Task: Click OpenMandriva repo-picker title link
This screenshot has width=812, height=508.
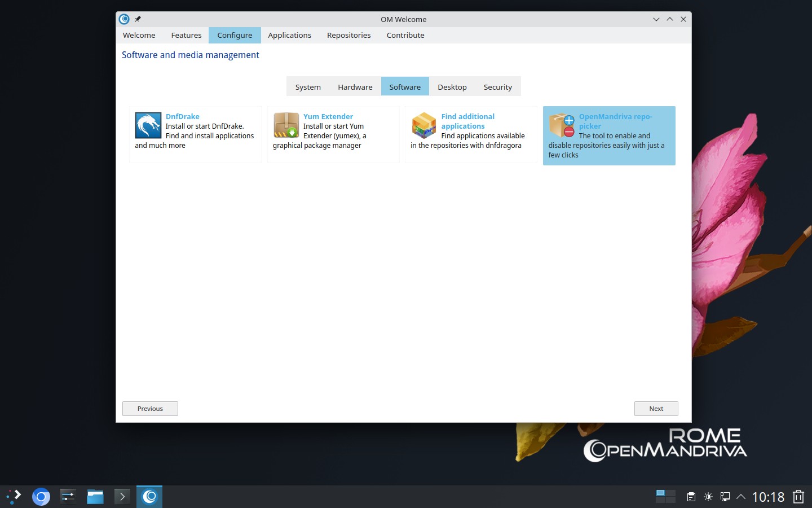Action: 615,121
